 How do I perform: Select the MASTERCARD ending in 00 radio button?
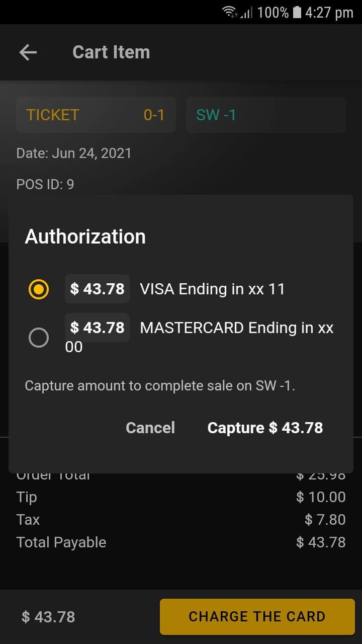pyautogui.click(x=39, y=338)
